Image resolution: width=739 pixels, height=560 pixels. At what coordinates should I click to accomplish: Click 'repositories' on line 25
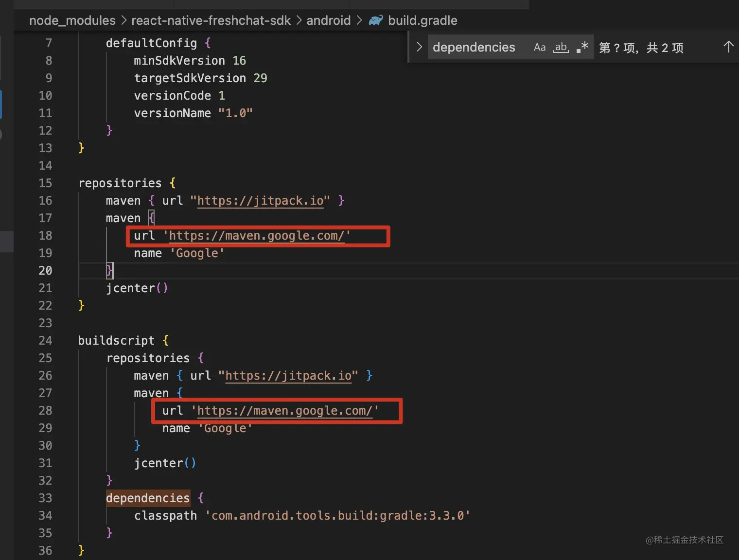click(x=148, y=358)
